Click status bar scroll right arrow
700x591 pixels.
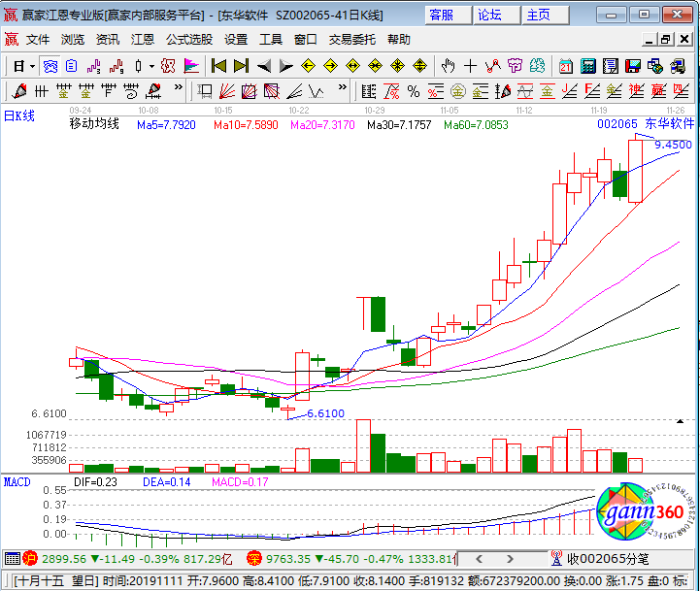click(x=511, y=558)
